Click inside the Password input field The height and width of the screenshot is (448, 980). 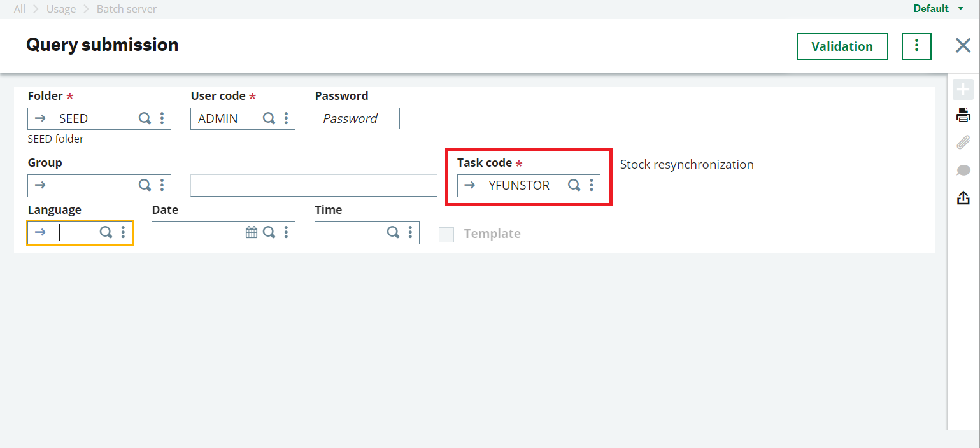[x=357, y=118]
